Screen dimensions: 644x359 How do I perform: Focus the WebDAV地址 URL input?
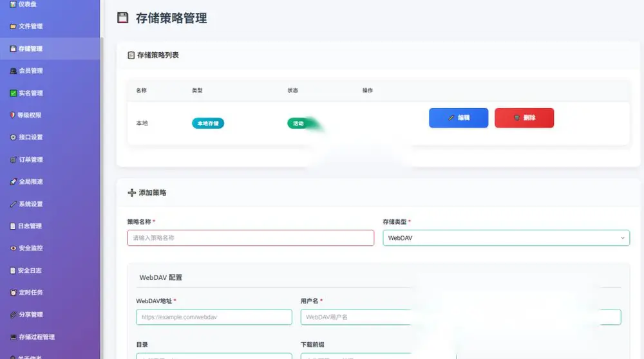point(214,317)
